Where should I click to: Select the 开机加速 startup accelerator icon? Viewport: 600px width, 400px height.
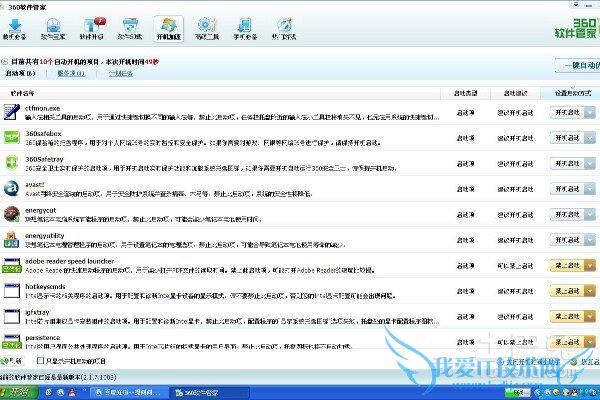pyautogui.click(x=169, y=29)
